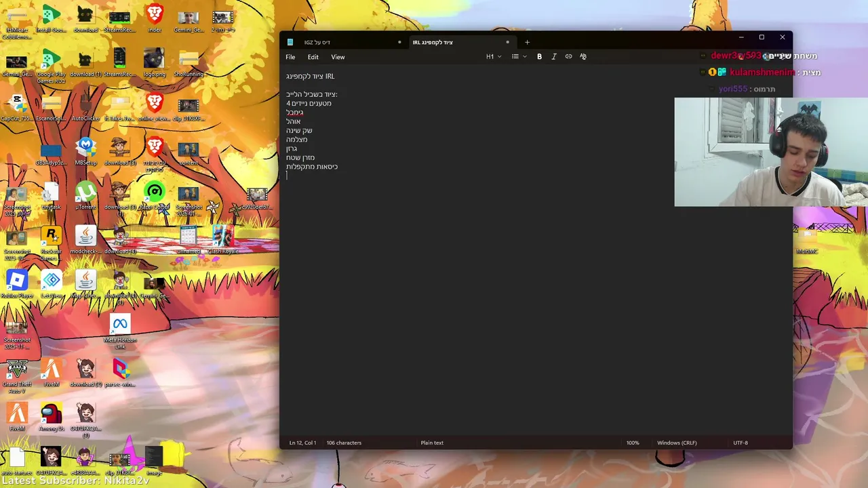This screenshot has width=868, height=488.
Task: Select the ShoRunning folder icon
Action: pos(189,63)
